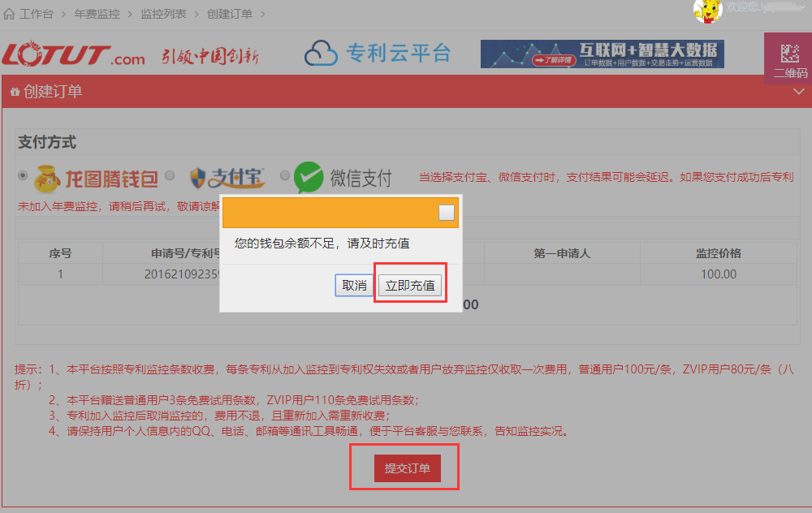Click the home icon in breadcrumb

[x=9, y=14]
